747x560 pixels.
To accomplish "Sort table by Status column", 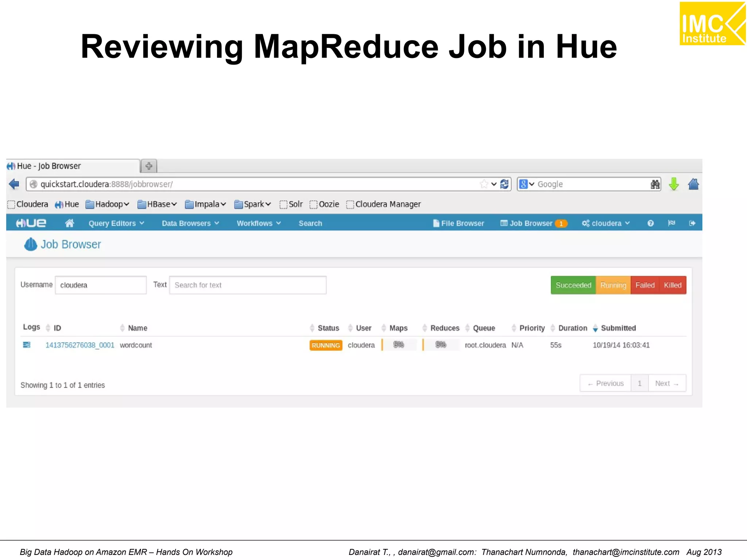I will 324,328.
